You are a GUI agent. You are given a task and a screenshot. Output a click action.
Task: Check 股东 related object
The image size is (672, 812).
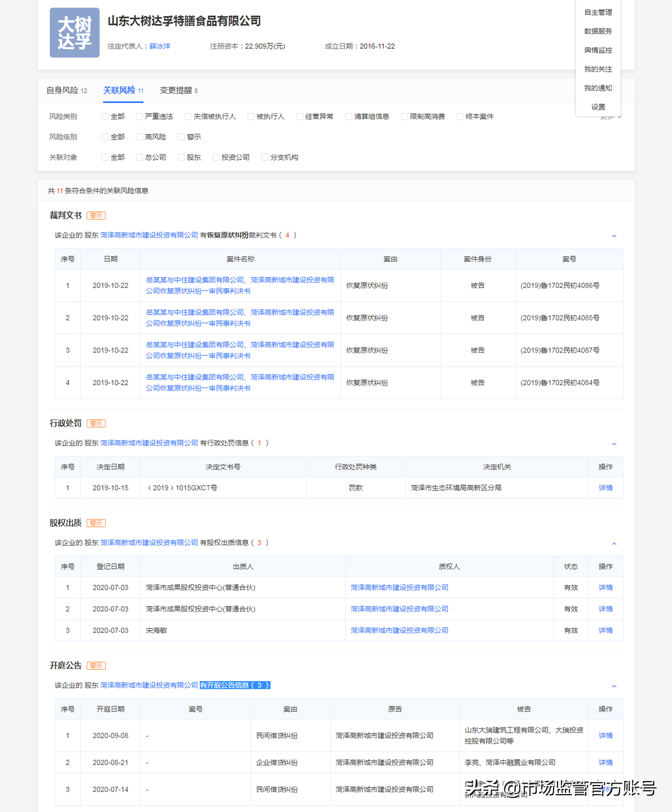pos(181,158)
